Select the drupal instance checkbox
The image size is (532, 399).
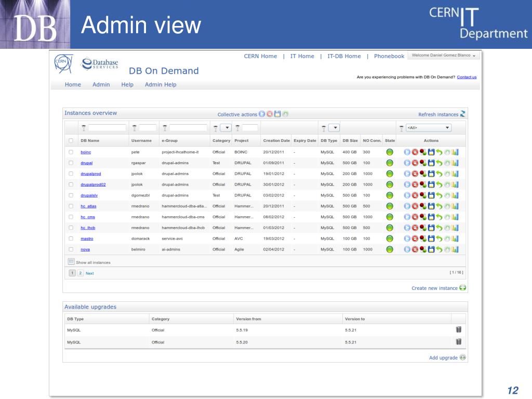coord(71,163)
